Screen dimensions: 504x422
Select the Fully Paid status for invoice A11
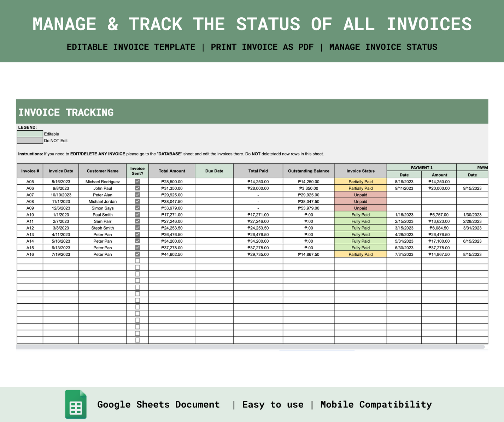click(x=360, y=221)
